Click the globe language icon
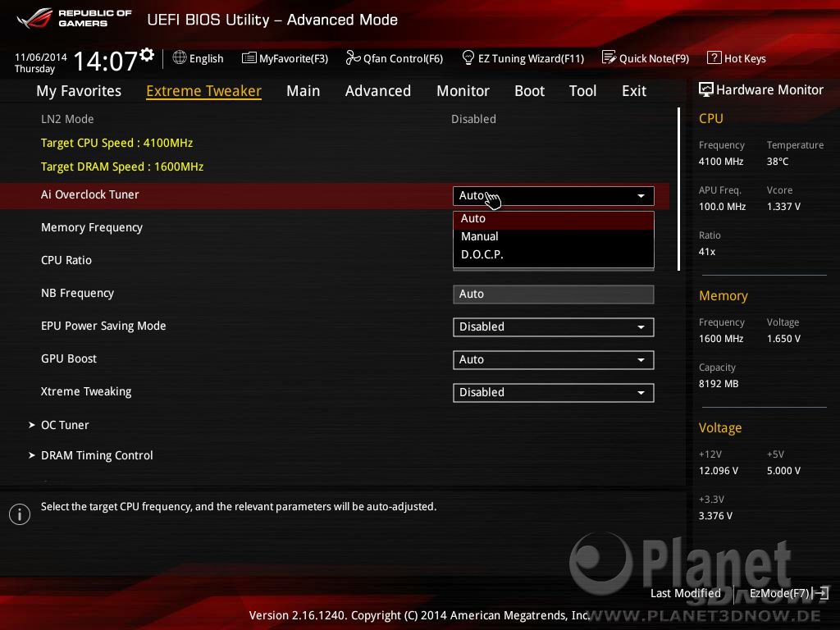The image size is (840, 630). (180, 58)
